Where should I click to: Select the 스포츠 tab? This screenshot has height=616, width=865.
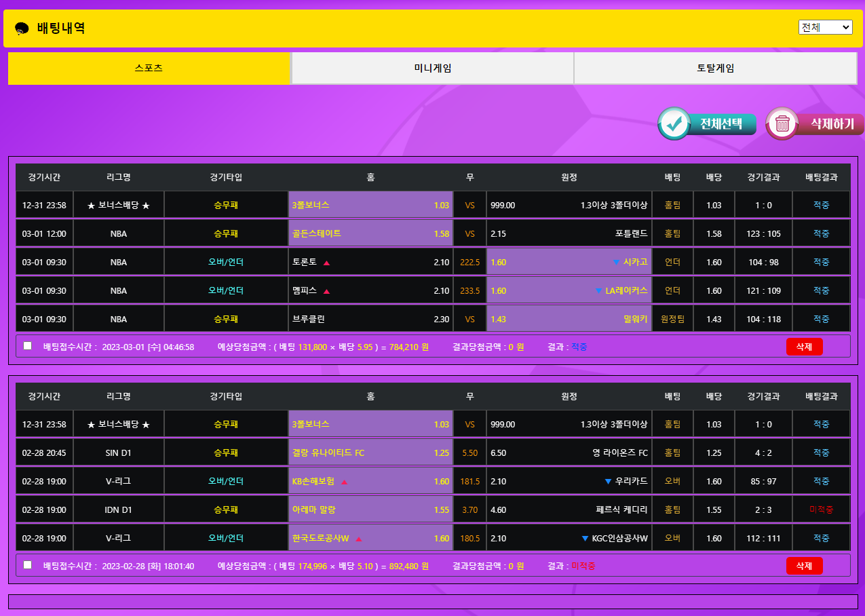point(149,69)
